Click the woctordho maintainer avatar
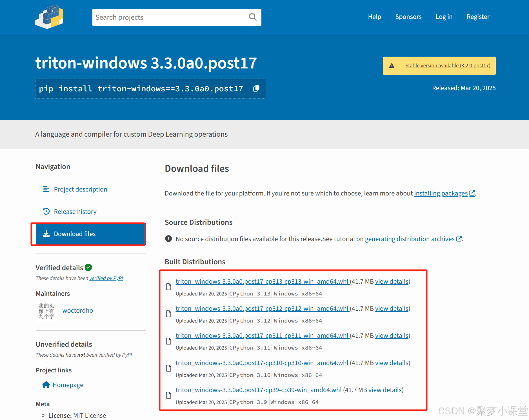529x420 pixels. click(x=46, y=311)
